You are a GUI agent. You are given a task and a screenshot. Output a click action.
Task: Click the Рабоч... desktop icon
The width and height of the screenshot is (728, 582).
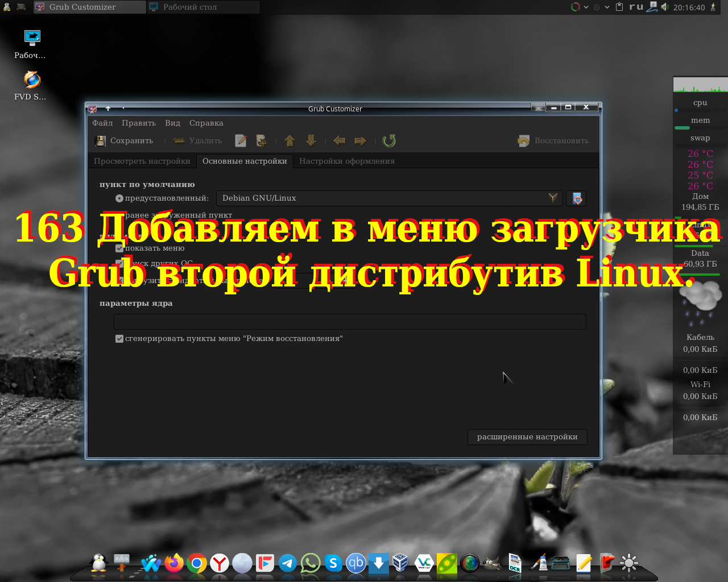(x=31, y=45)
